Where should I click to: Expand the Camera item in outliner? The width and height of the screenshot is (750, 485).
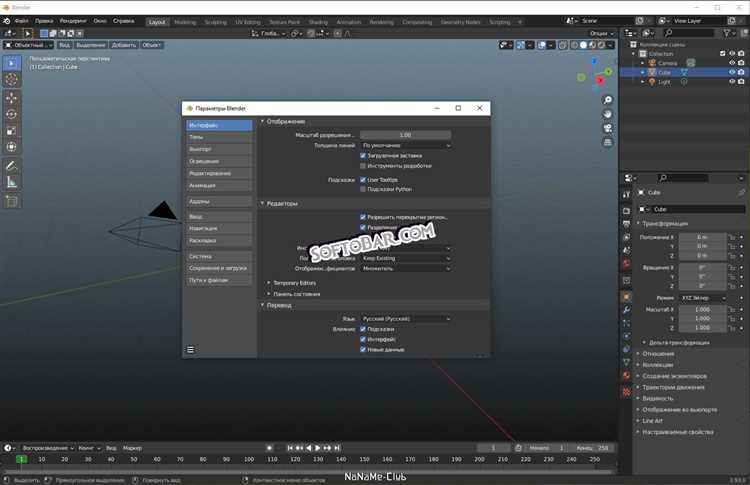point(643,63)
